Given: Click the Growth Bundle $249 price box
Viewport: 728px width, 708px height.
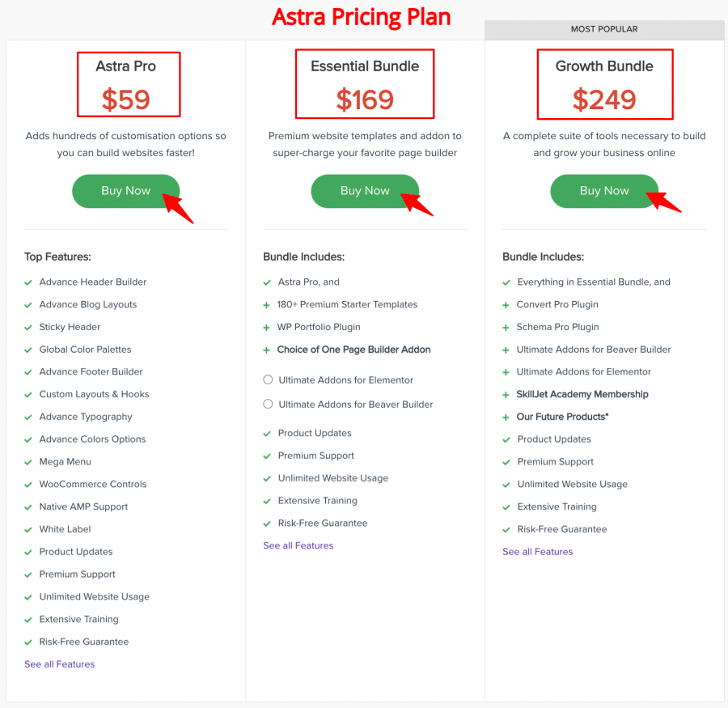Looking at the screenshot, I should (x=605, y=84).
